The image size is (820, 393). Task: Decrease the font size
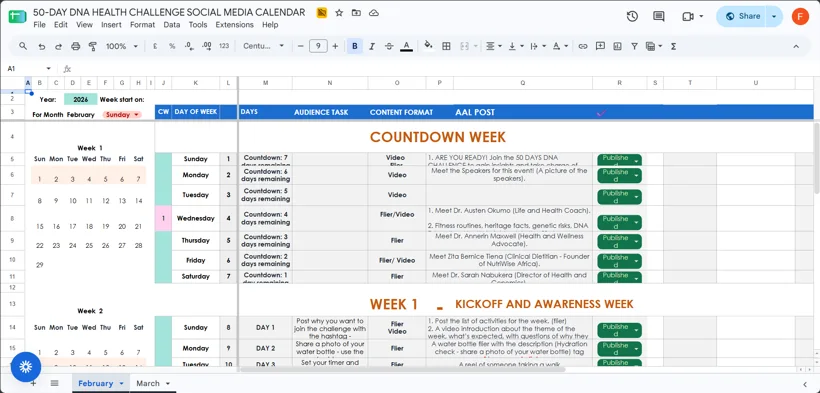pyautogui.click(x=301, y=46)
